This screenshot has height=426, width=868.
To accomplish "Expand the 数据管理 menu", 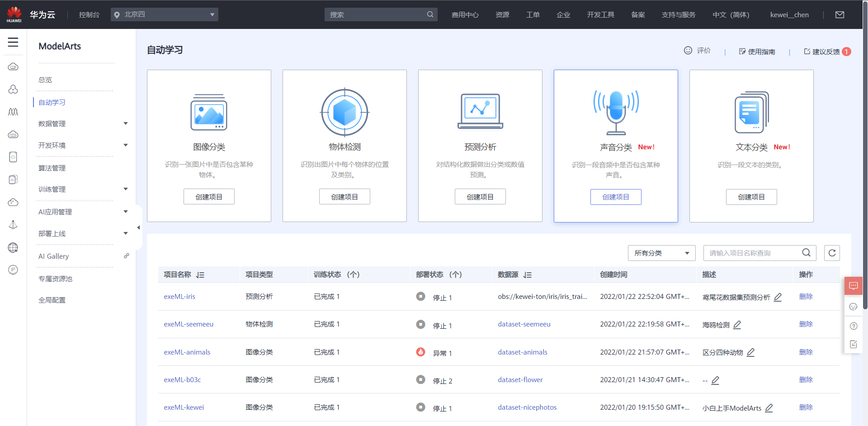I will tap(126, 123).
